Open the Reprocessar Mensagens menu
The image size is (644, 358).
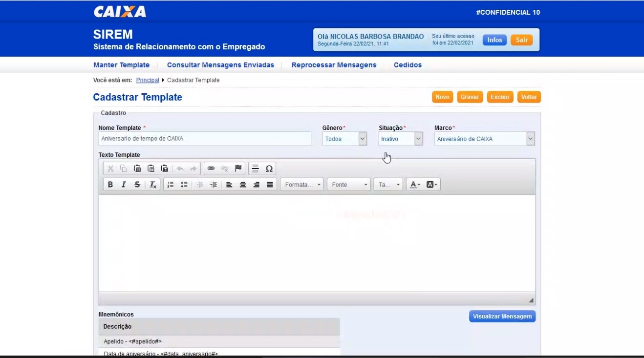point(334,65)
